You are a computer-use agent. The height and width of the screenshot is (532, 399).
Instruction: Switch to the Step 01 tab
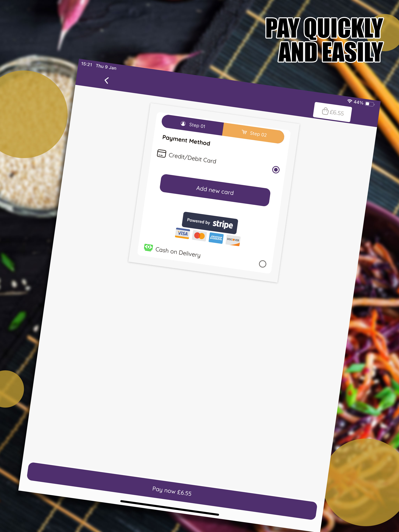[x=192, y=125]
